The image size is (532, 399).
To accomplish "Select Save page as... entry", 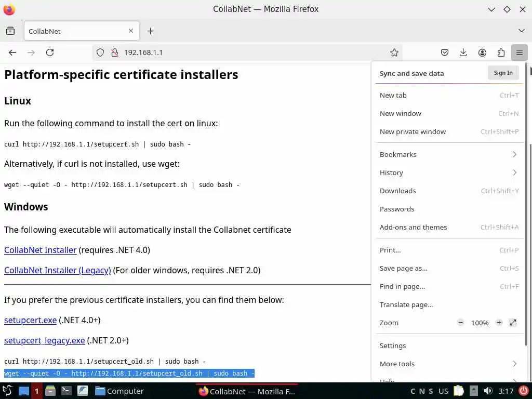I will [449, 269].
